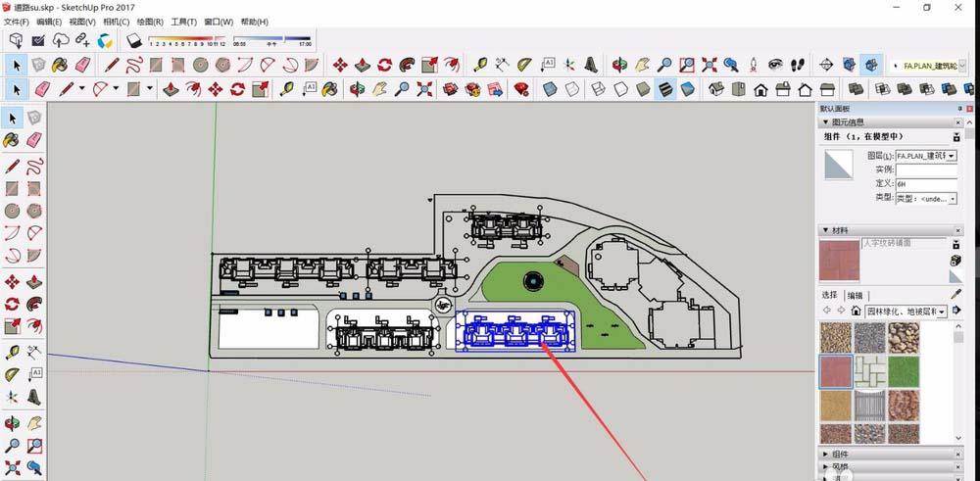Select Freehand tool in left vertical toolbar
The width and height of the screenshot is (980, 481).
[34, 167]
